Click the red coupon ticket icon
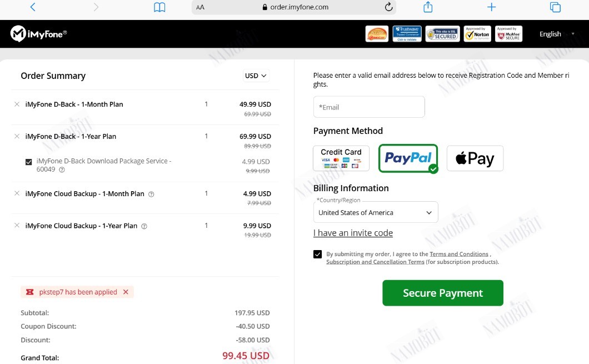 (30, 292)
